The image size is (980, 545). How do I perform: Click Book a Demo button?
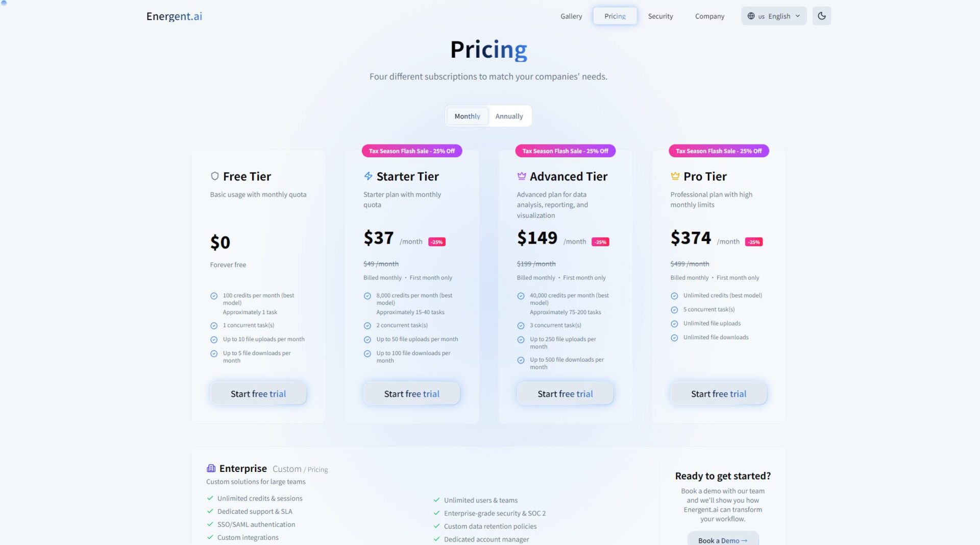click(x=722, y=540)
